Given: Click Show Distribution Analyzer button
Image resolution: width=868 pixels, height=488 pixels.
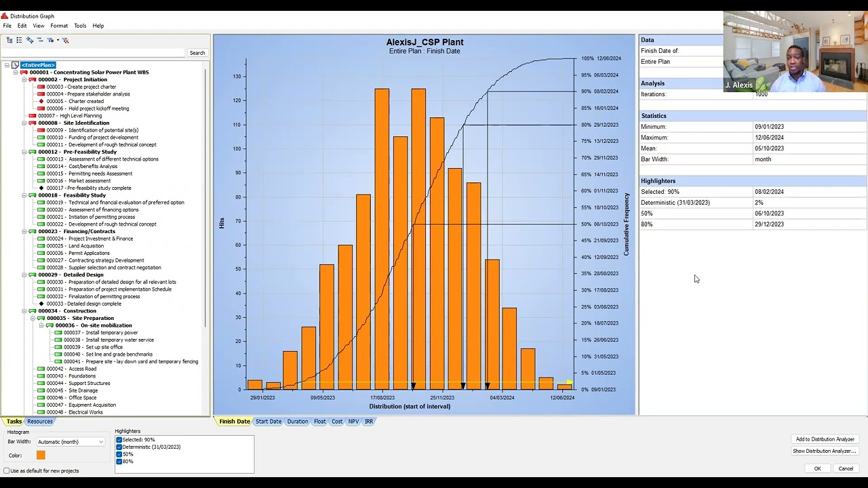Looking at the screenshot, I should pos(825,451).
